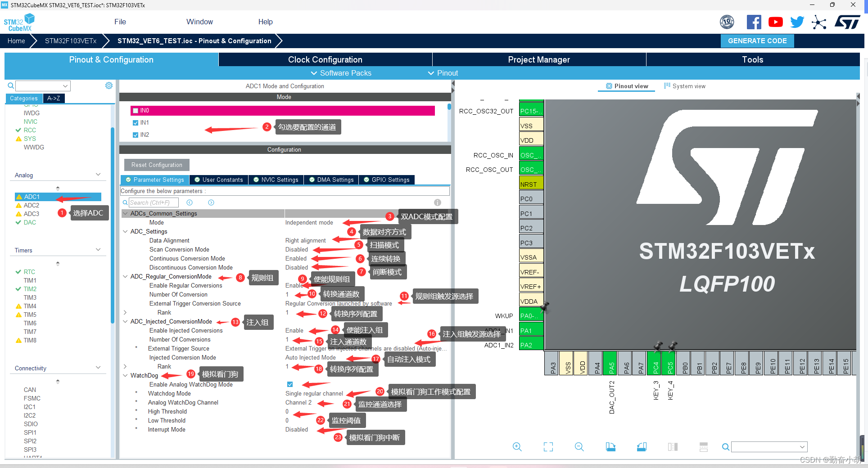Rotate the chip counter-clockwise
This screenshot has height=468, width=868.
click(642, 447)
